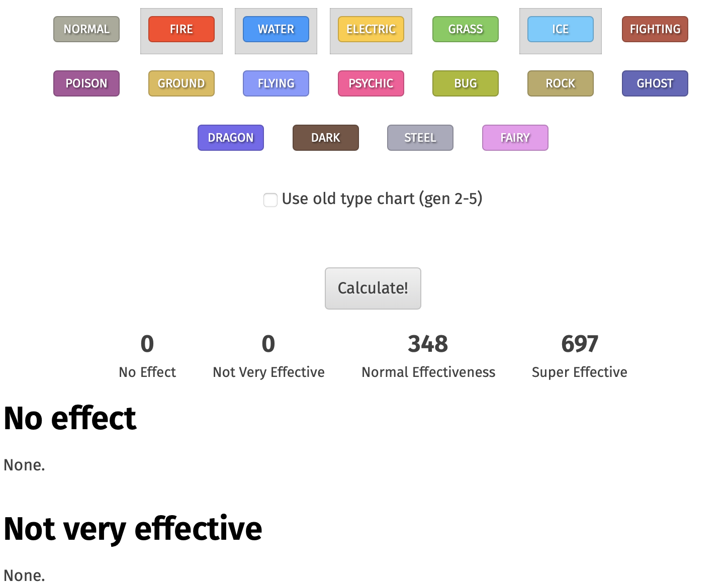
Task: Toggle off the Electric type
Action: (x=371, y=29)
